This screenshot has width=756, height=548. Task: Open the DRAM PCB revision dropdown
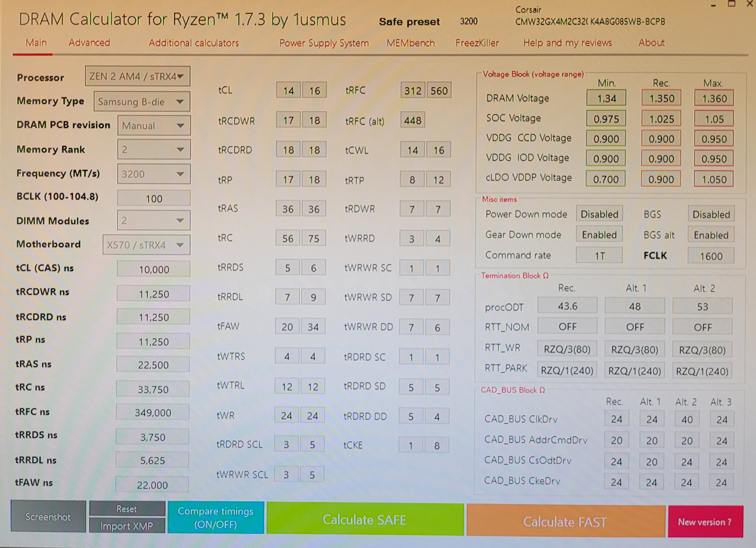click(x=154, y=126)
